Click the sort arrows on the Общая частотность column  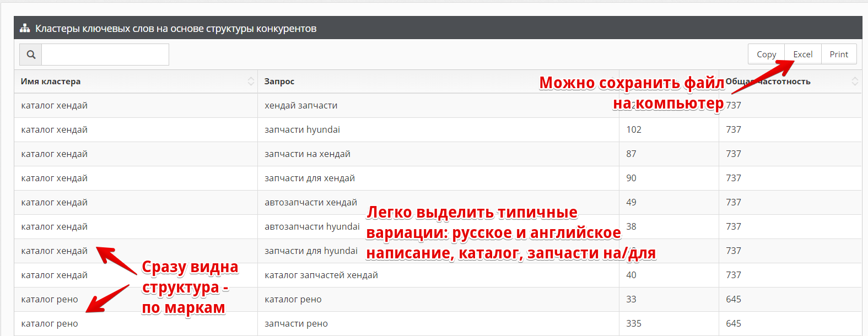[854, 82]
